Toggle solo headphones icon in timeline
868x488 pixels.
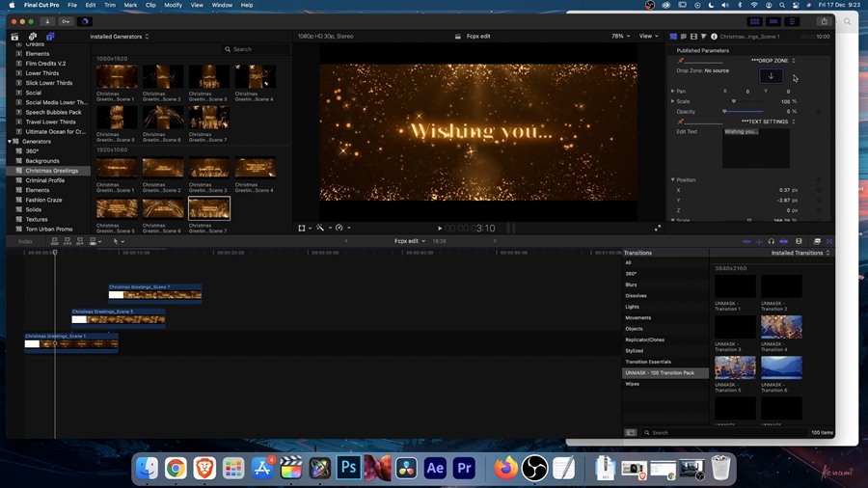coord(772,242)
